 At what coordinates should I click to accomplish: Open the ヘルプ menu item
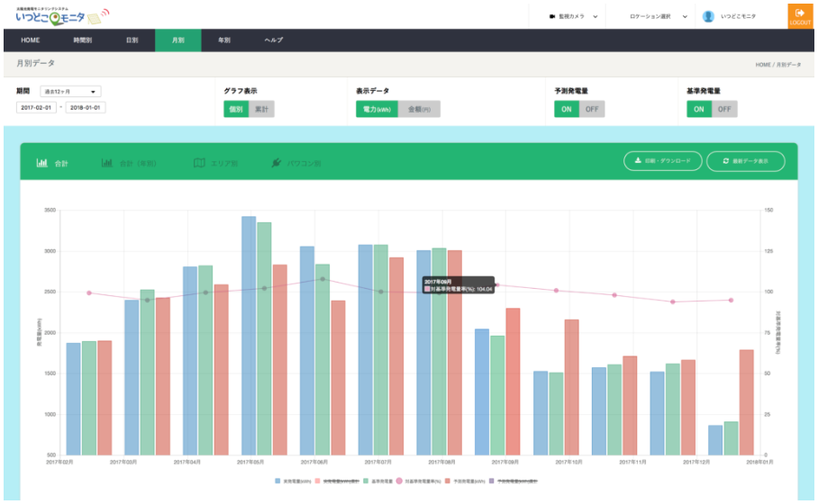click(273, 40)
